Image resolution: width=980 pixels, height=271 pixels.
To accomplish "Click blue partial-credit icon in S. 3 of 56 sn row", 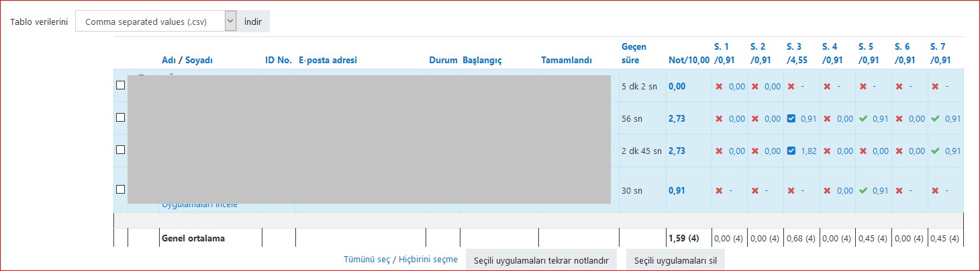I will [x=791, y=119].
